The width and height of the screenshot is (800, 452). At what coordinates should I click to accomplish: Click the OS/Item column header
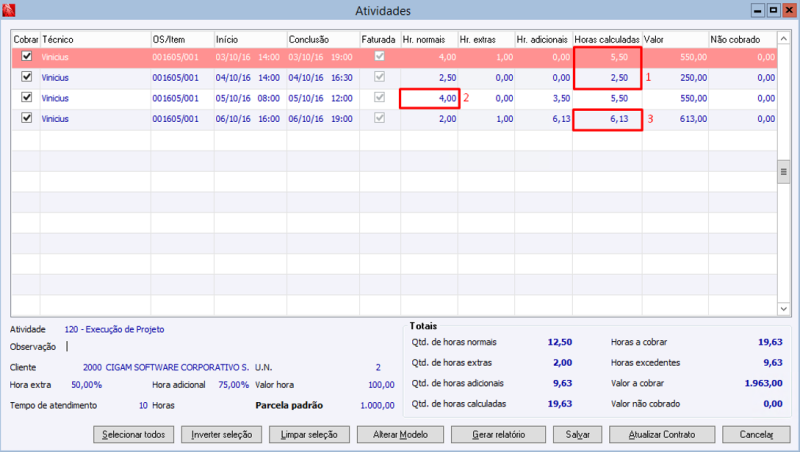pyautogui.click(x=182, y=39)
